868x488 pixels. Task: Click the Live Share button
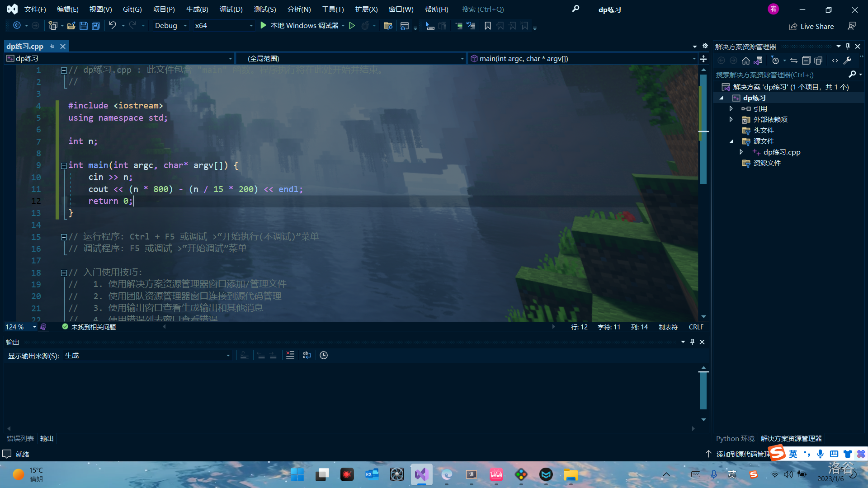(811, 26)
